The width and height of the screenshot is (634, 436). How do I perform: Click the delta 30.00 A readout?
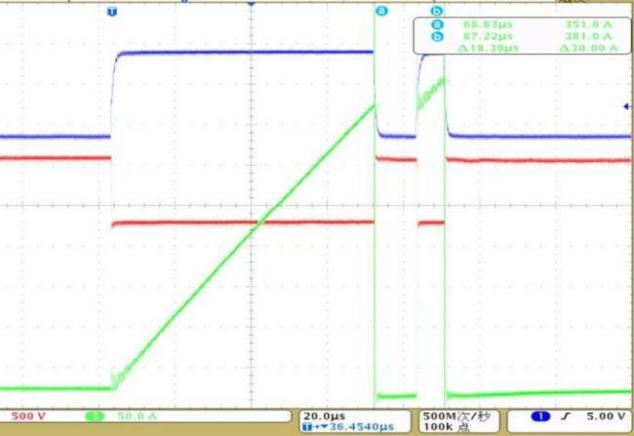[582, 48]
